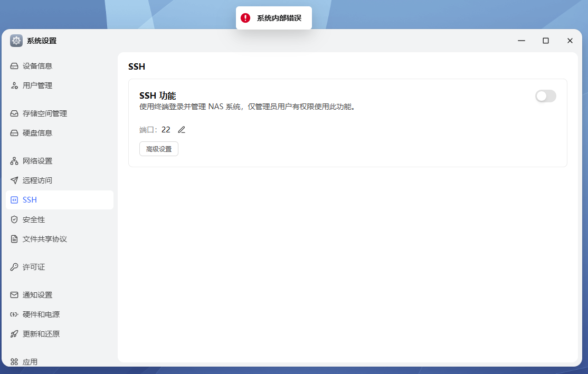Screen dimensions: 588x374
Task: Click the 用户管理 person icon
Action: [14, 85]
